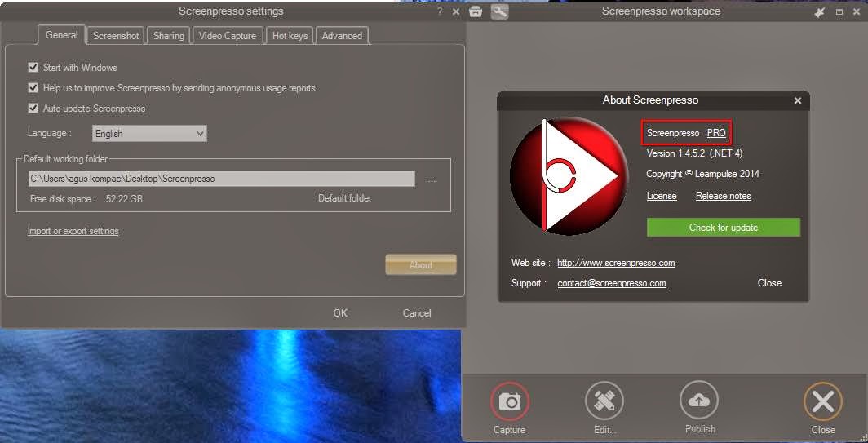
Task: Click the Copyright Learnpulse 2014 text
Action: tap(702, 174)
